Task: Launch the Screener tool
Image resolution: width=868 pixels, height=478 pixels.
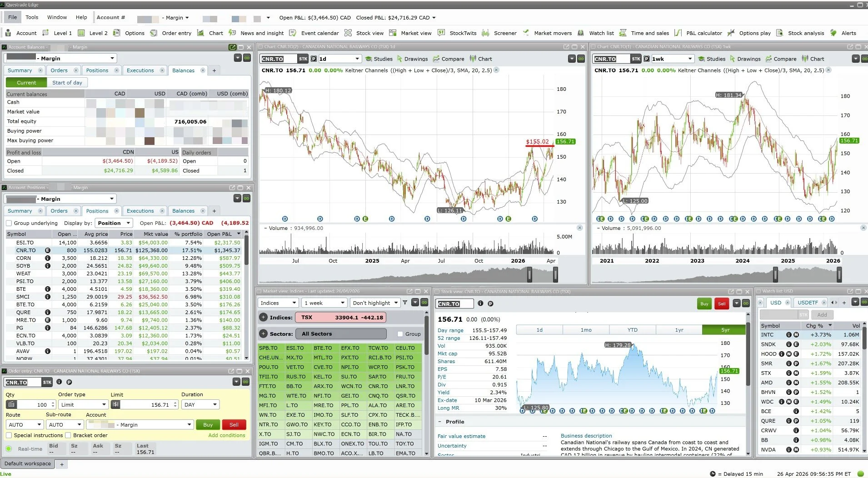Action: pyautogui.click(x=499, y=33)
